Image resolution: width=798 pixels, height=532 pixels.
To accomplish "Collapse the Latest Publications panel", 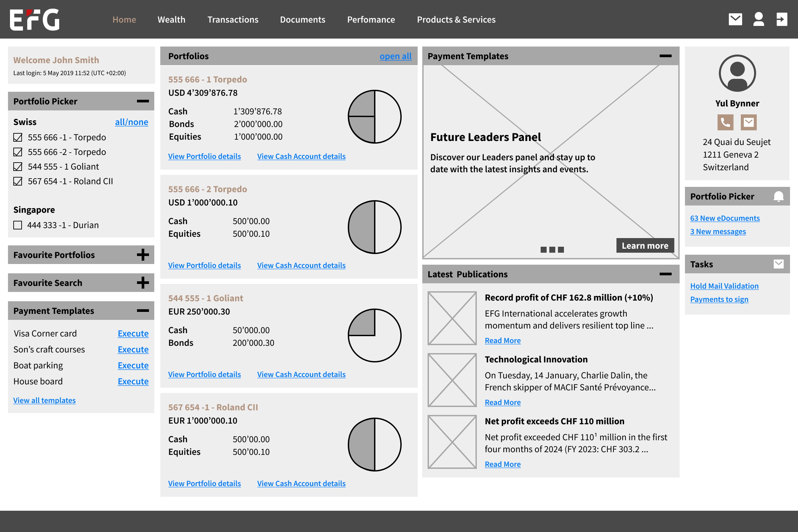I will (665, 274).
